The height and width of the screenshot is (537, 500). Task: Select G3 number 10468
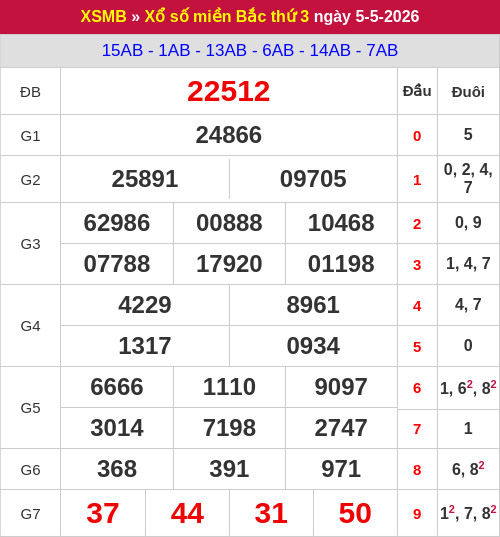(x=341, y=223)
